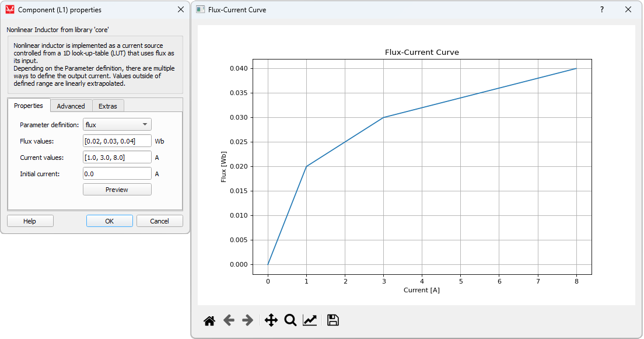The width and height of the screenshot is (644, 339).
Task: Click the Help button
Action: point(30,221)
